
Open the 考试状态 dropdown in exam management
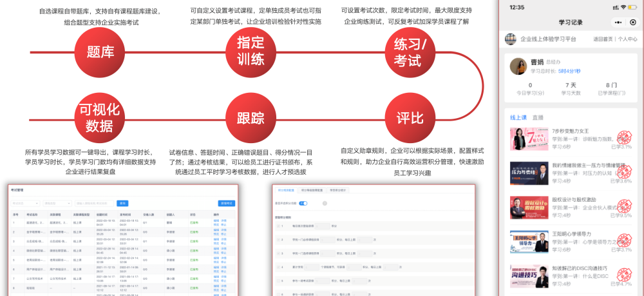(x=26, y=204)
